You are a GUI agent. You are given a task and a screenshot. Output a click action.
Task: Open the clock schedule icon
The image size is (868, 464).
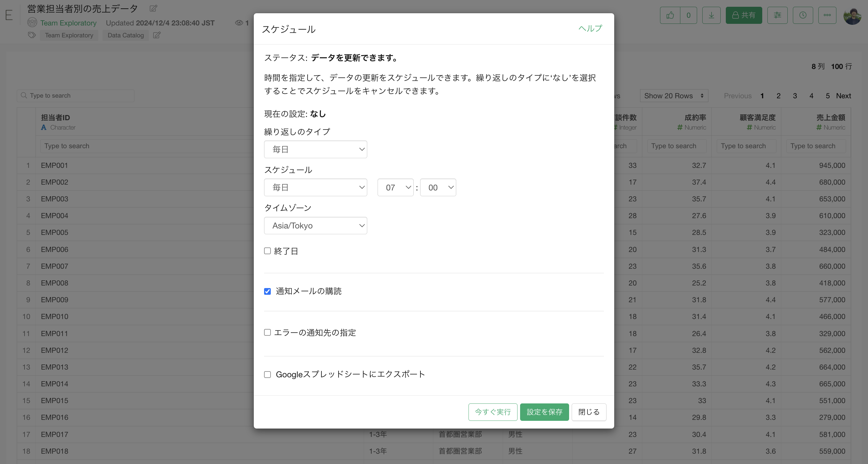pos(803,15)
